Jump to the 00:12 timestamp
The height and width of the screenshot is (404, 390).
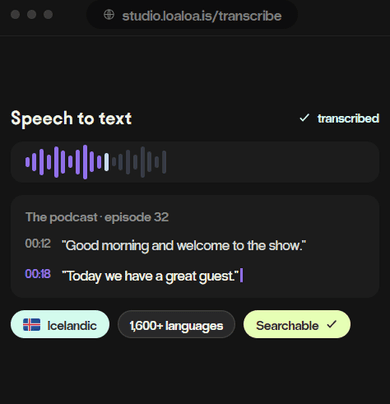pos(38,244)
